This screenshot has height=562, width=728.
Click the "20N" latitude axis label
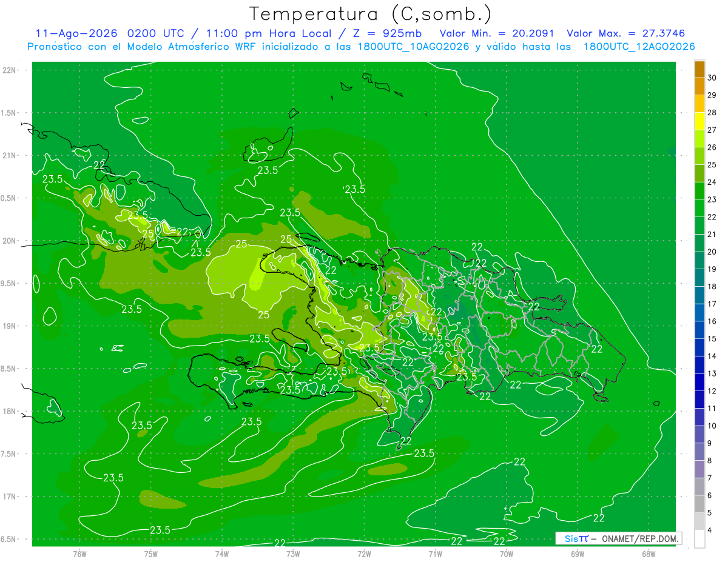pyautogui.click(x=9, y=241)
